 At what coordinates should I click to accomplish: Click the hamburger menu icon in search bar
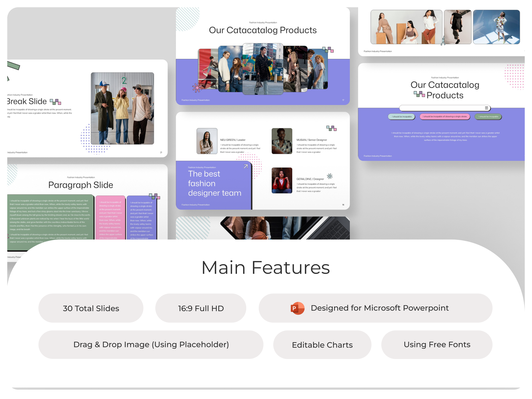pos(486,108)
